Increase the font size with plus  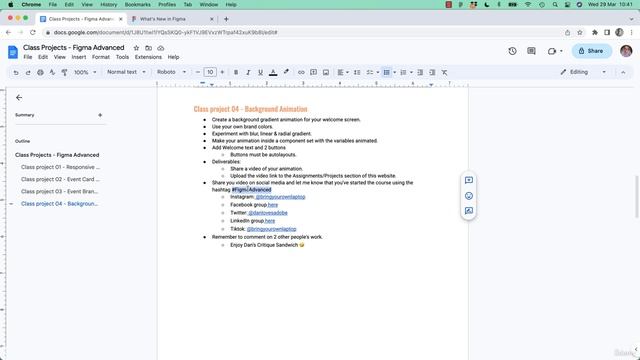(222, 72)
